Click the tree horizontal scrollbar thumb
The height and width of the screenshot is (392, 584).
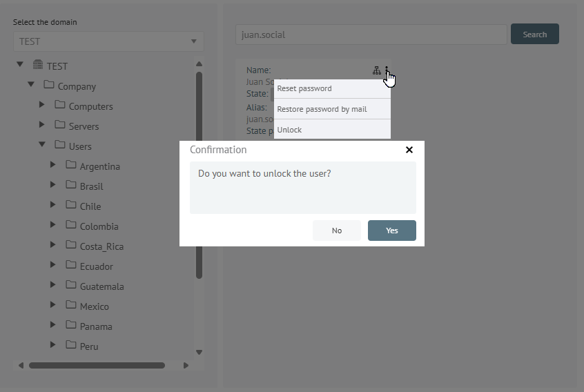point(97,366)
